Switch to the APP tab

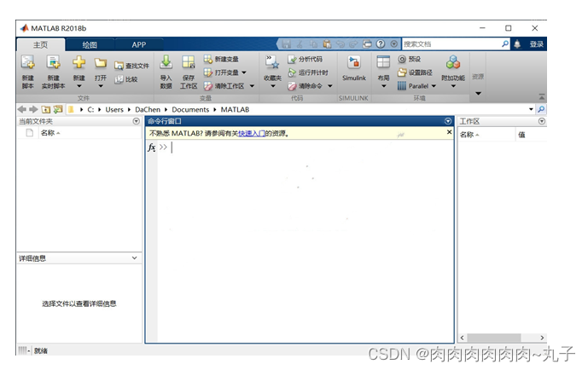pyautogui.click(x=139, y=45)
